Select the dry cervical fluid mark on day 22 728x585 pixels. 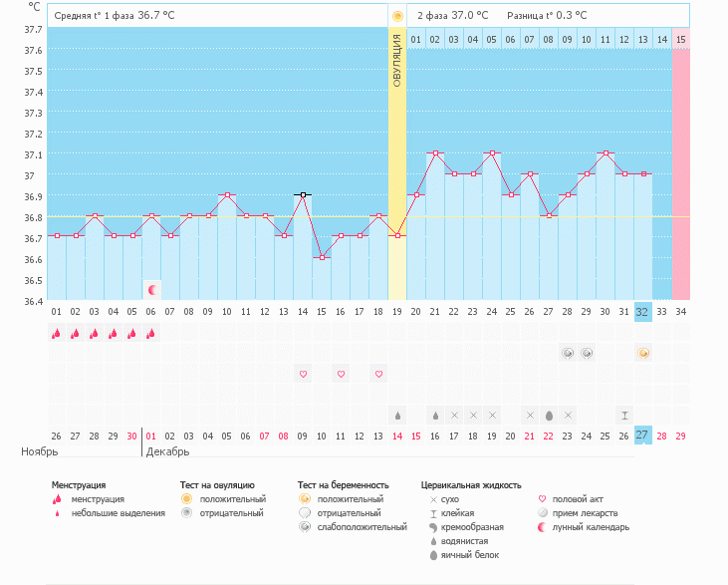[454, 415]
